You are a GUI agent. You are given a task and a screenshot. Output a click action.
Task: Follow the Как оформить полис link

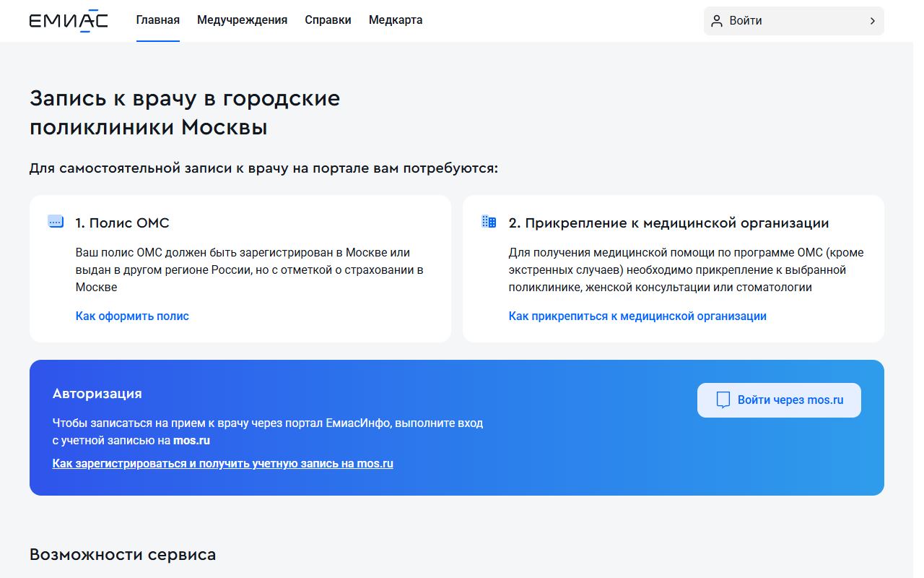click(132, 316)
